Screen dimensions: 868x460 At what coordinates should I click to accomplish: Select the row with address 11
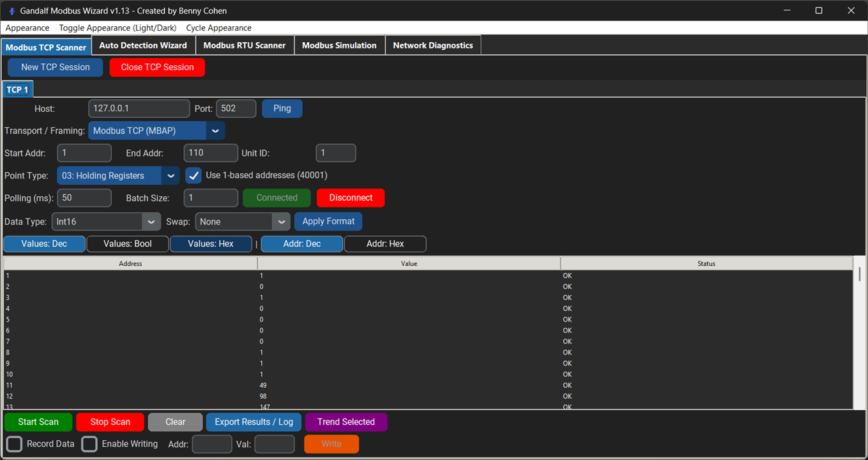(x=428, y=385)
